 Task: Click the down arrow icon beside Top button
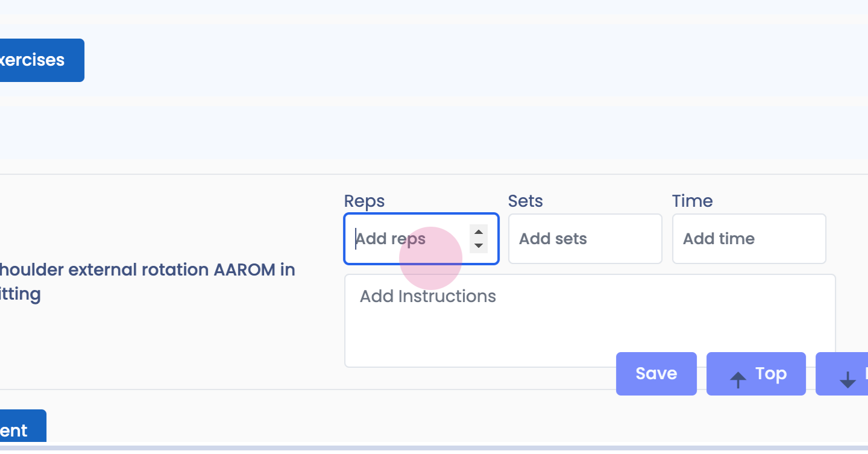tap(848, 379)
